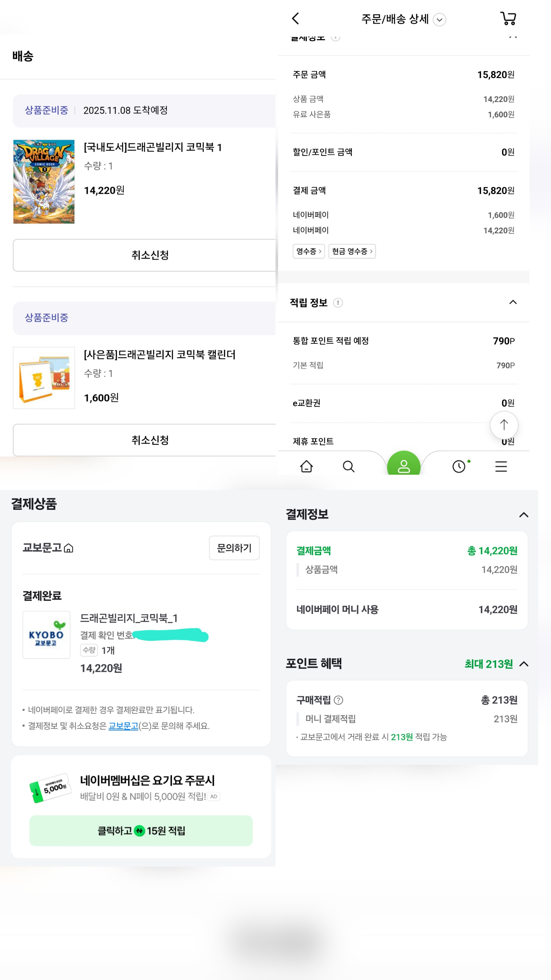
Task: Open the Dragon Village comic book thumbnail
Action: point(44,181)
